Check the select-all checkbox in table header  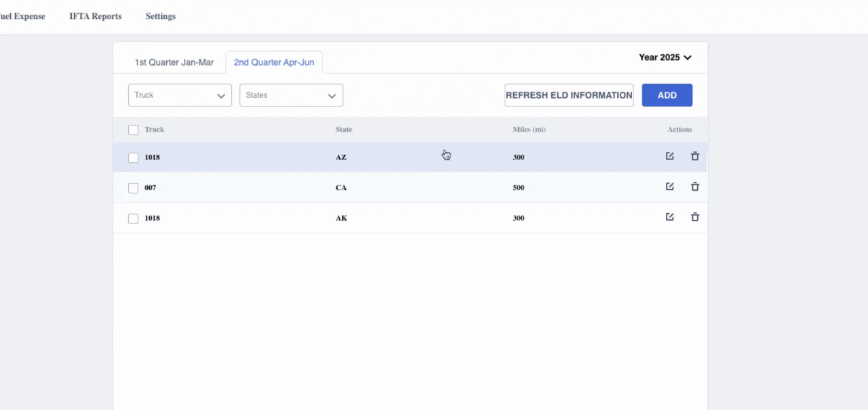tap(134, 130)
